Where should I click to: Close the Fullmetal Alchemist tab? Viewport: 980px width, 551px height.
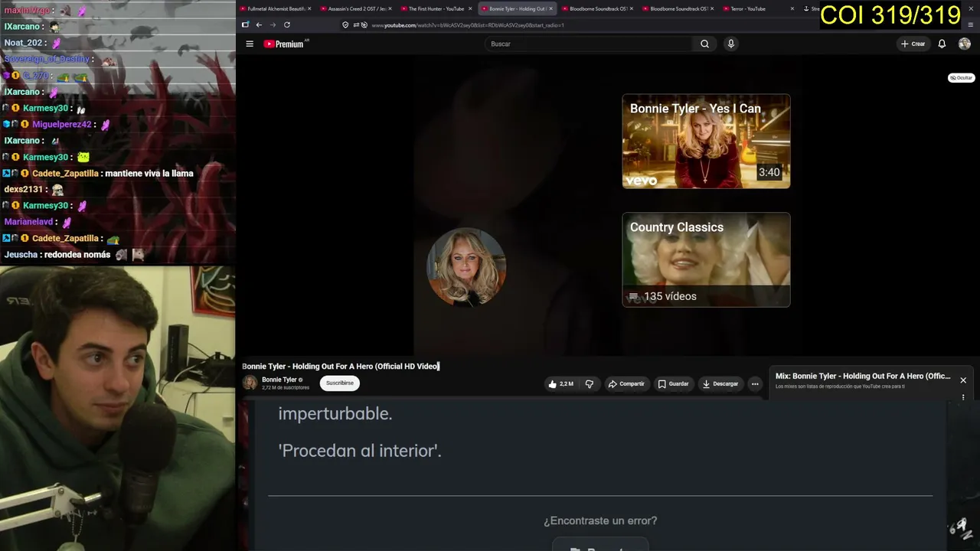click(309, 8)
